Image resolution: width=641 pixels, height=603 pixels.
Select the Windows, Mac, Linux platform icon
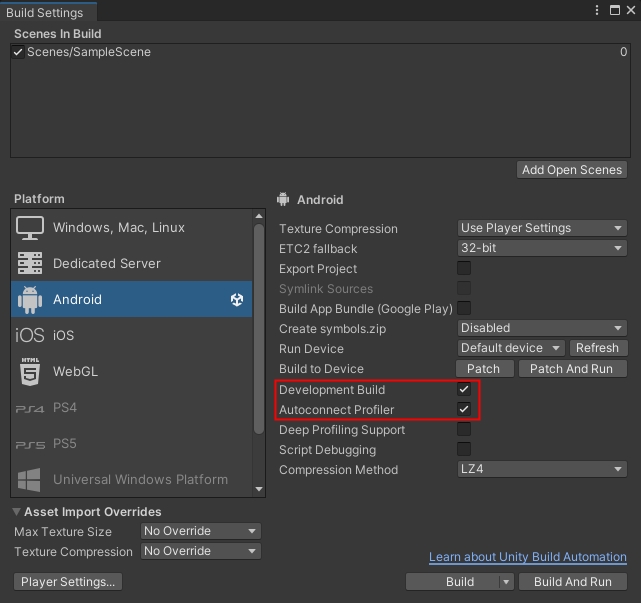(30, 228)
